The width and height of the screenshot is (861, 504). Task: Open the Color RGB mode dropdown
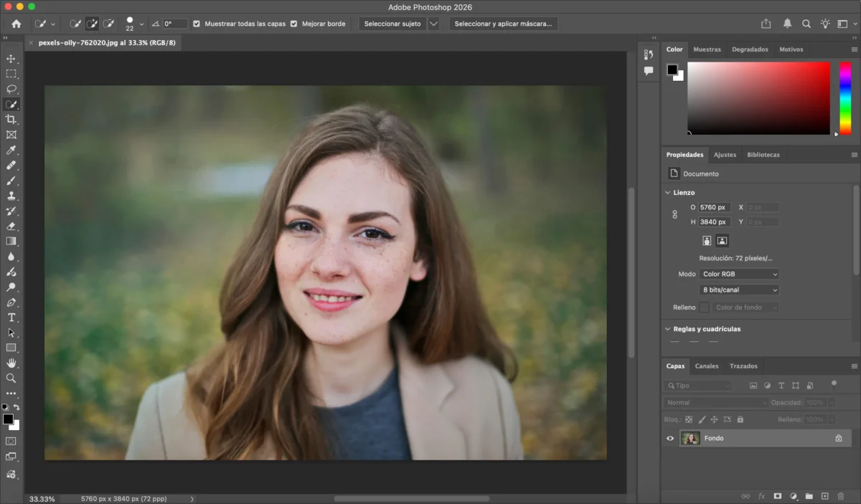click(x=739, y=274)
